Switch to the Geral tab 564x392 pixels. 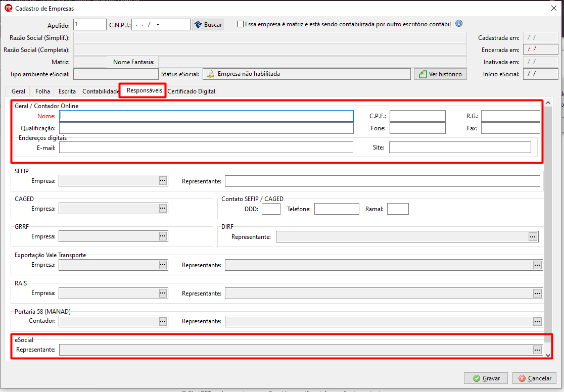18,91
